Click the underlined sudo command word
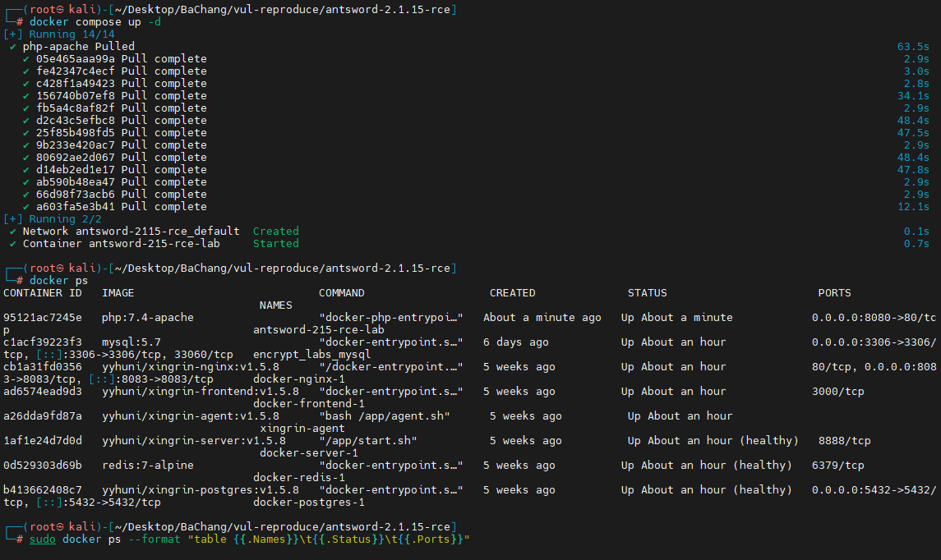 [43, 539]
